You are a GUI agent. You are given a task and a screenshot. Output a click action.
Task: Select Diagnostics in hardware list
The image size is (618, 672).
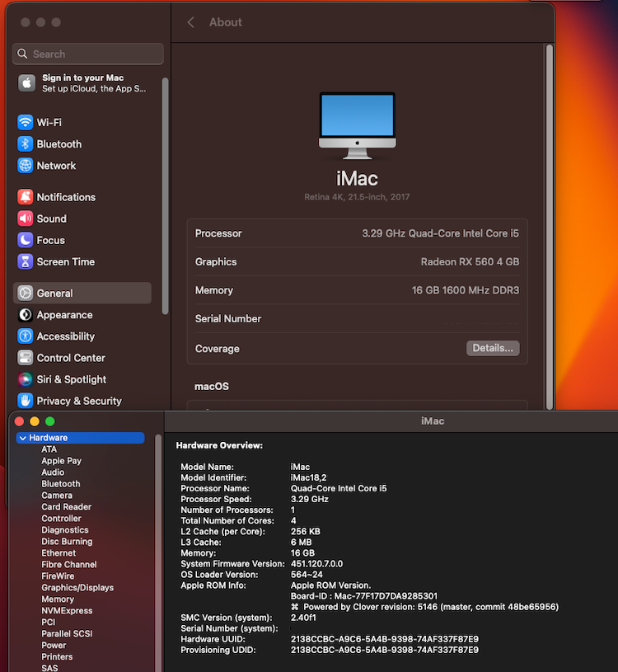[64, 530]
